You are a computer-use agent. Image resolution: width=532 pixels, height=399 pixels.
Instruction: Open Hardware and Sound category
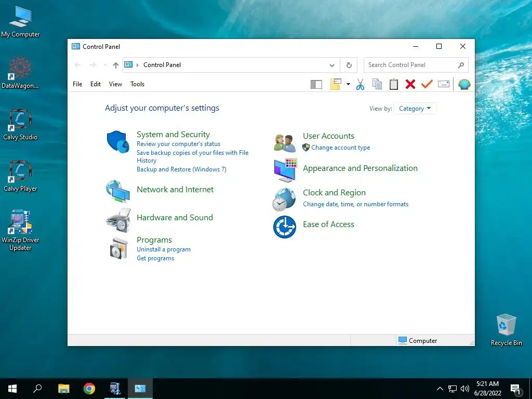point(175,218)
